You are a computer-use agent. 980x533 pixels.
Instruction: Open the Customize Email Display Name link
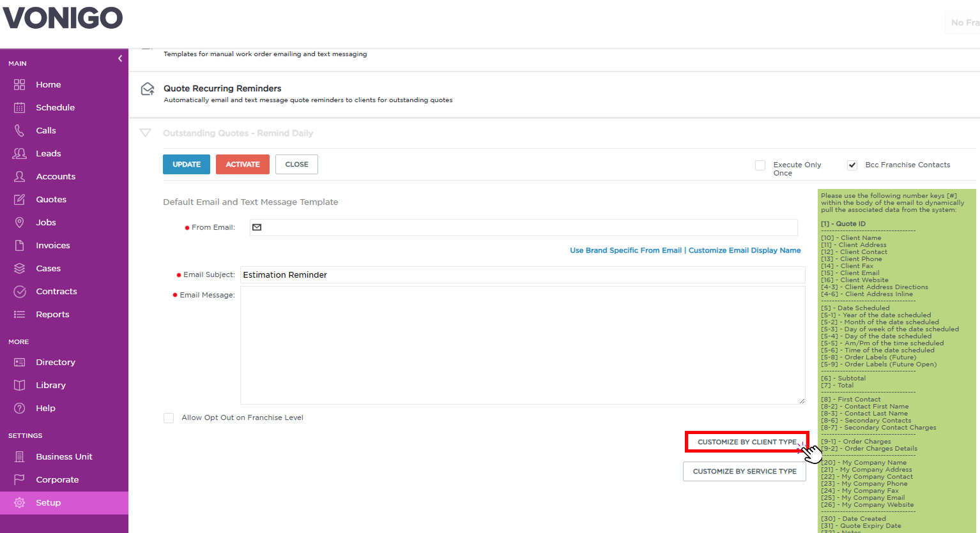[x=744, y=250]
